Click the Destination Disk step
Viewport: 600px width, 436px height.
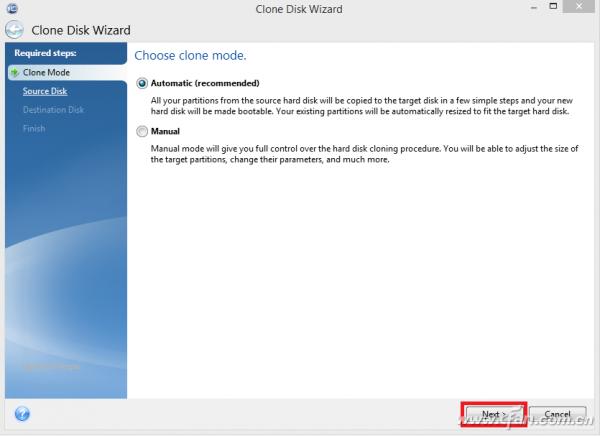pos(53,110)
